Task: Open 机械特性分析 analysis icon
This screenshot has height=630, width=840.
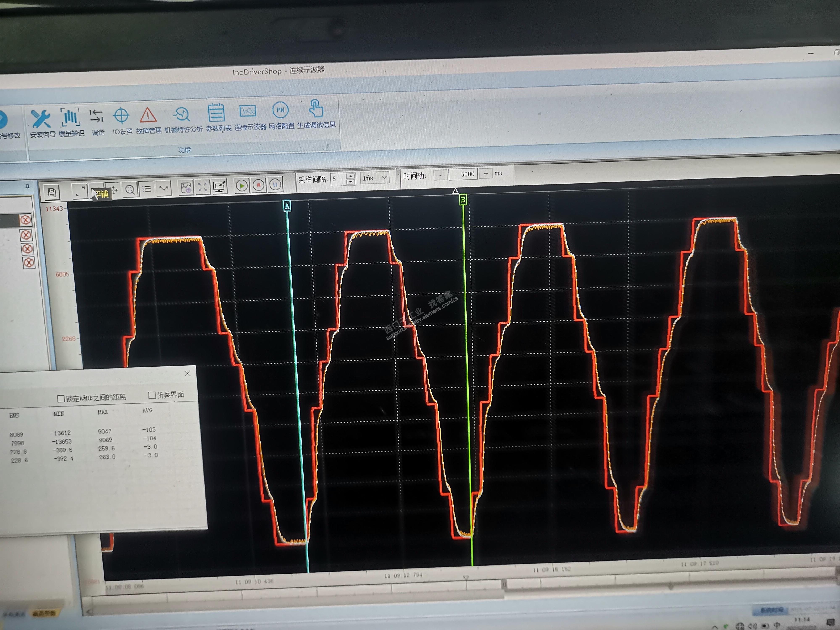Action: pos(182,114)
